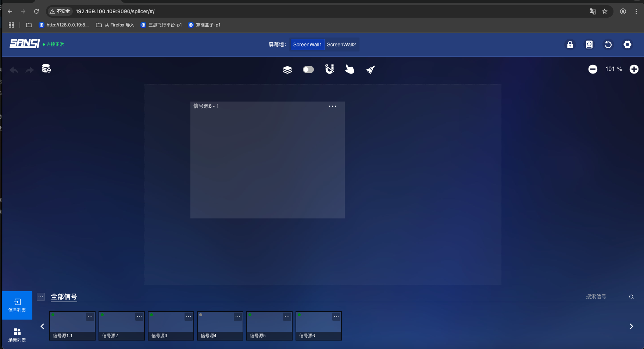The height and width of the screenshot is (349, 644).
Task: Open options menu of window 信号源6 - 1
Action: tap(333, 106)
